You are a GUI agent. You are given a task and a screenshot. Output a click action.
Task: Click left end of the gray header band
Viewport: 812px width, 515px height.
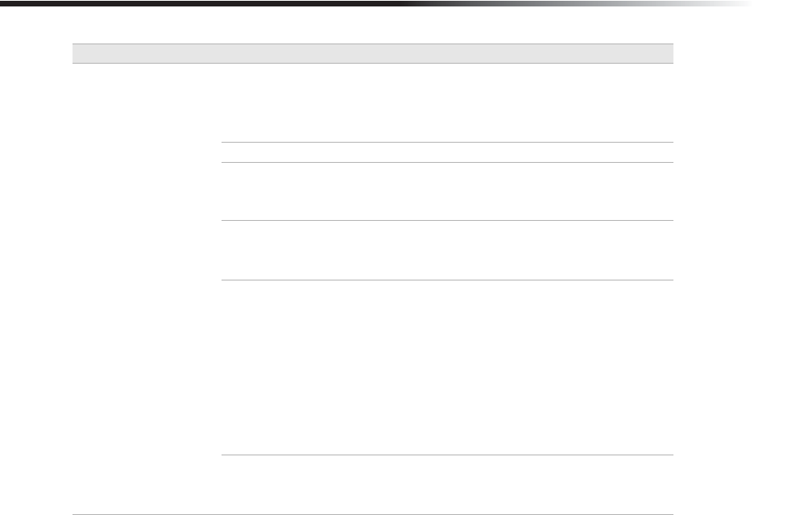83,53
